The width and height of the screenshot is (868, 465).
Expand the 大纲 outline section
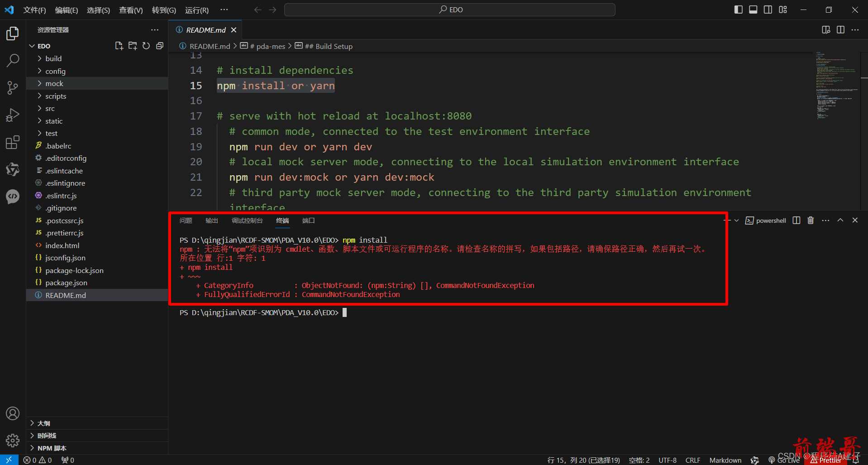coord(97,423)
